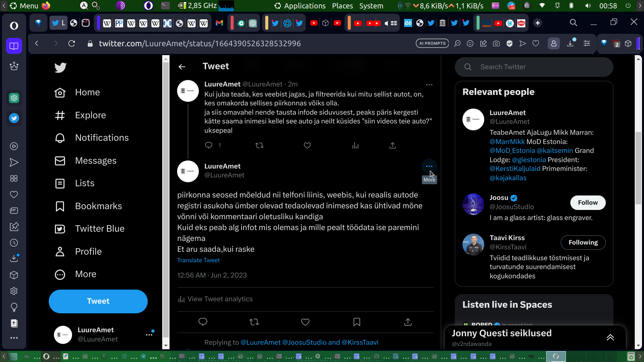This screenshot has width=644, height=362.
Task: Click the page vertical scrollbar
Action: tap(638, 168)
